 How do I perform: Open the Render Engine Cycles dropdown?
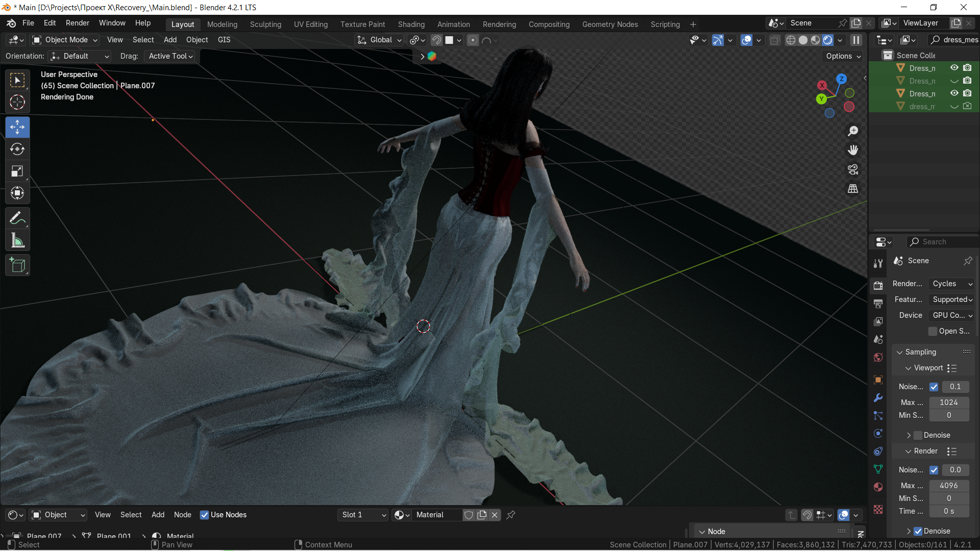click(x=952, y=284)
